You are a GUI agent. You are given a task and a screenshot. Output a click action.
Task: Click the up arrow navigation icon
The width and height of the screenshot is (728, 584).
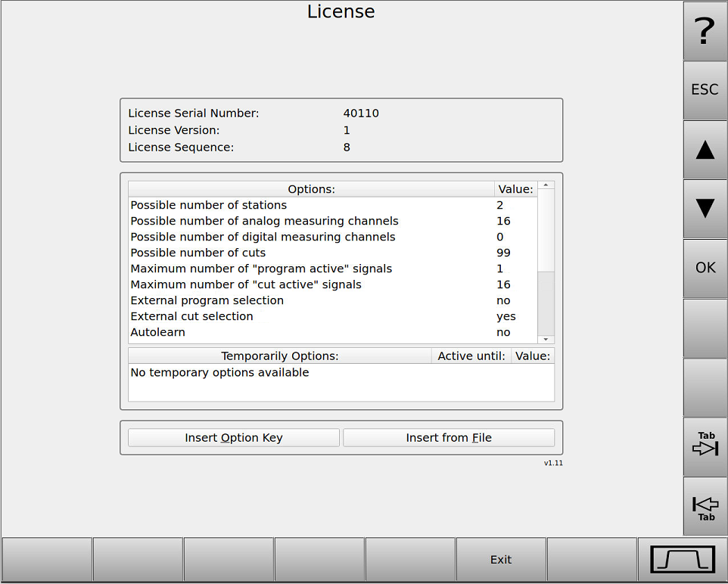(705, 149)
